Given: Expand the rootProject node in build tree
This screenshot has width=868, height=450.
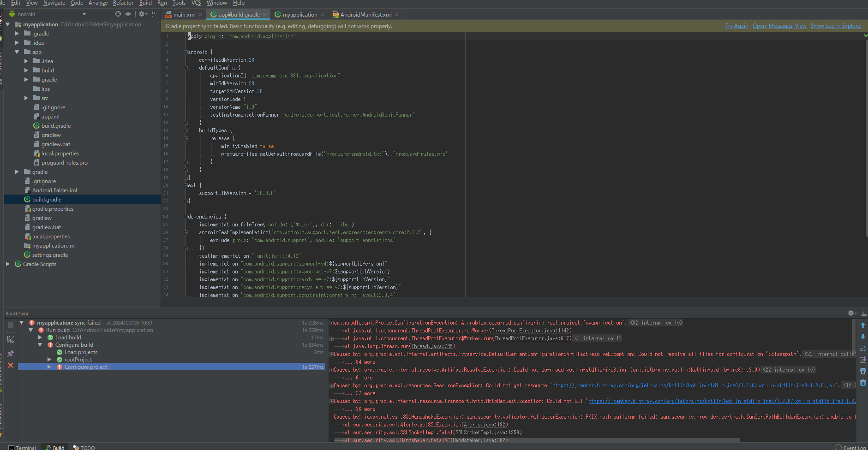Looking at the screenshot, I should click(49, 359).
